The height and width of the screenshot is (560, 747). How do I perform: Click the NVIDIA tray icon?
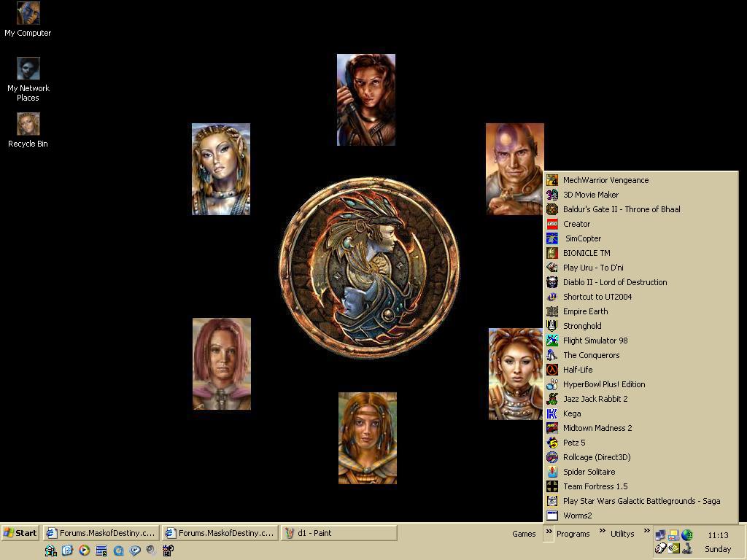click(673, 548)
